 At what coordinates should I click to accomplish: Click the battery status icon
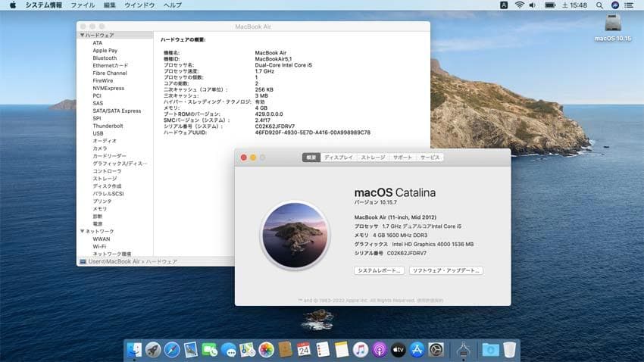pyautogui.click(x=550, y=5)
